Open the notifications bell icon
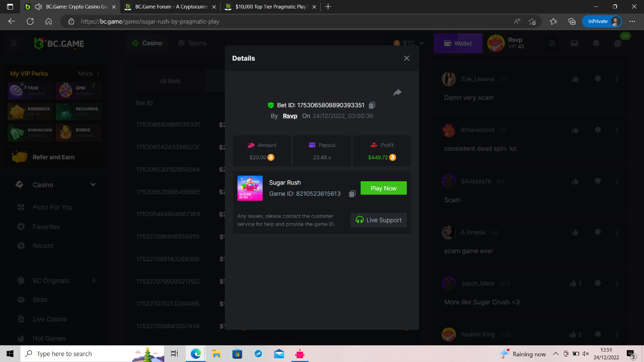Image resolution: width=644 pixels, height=362 pixels. pyautogui.click(x=596, y=43)
